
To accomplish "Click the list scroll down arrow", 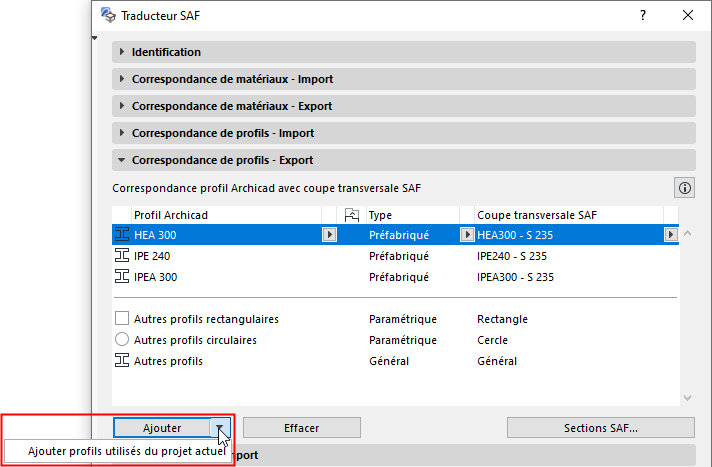I will [x=687, y=397].
